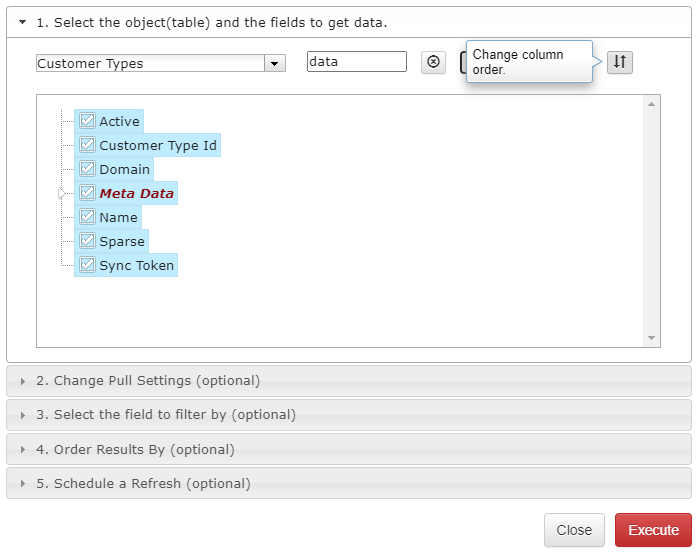Screen dimensions: 698x552
Task: Expand the Meta Data tree node
Action: tap(62, 193)
